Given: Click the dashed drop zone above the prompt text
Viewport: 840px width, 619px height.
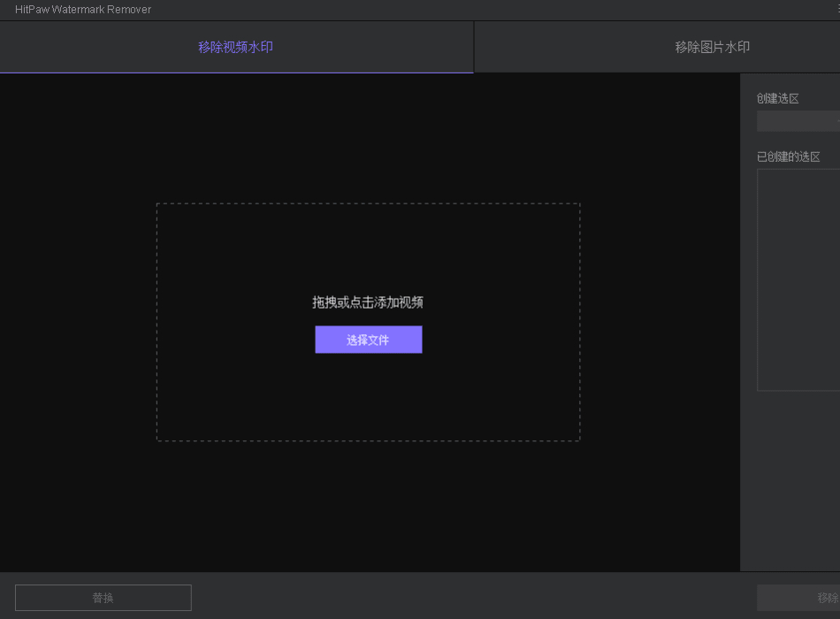Looking at the screenshot, I should pyautogui.click(x=368, y=248).
